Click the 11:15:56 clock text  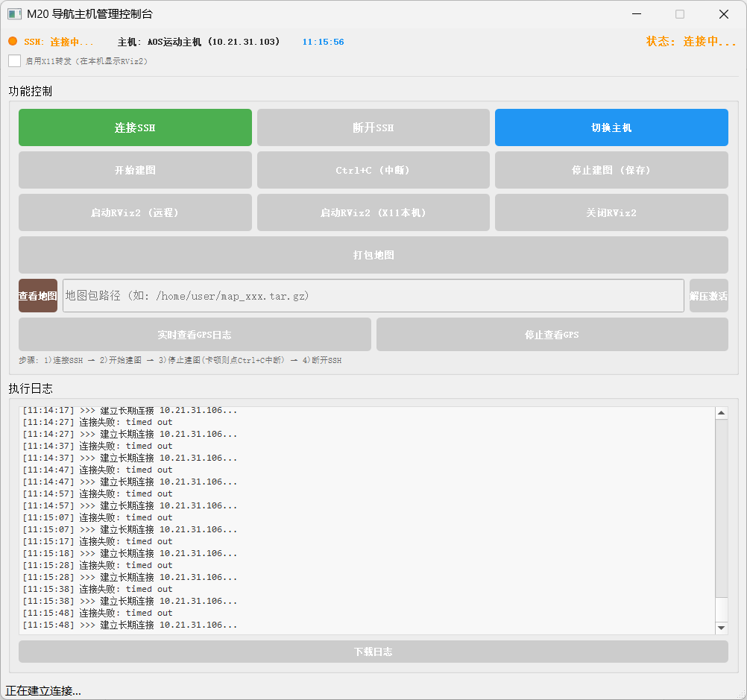coord(323,42)
